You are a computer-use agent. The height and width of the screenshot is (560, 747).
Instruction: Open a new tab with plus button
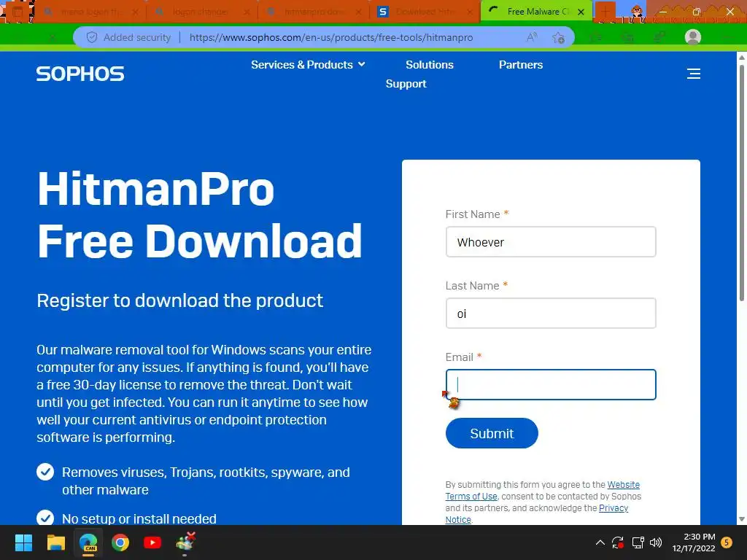point(605,12)
